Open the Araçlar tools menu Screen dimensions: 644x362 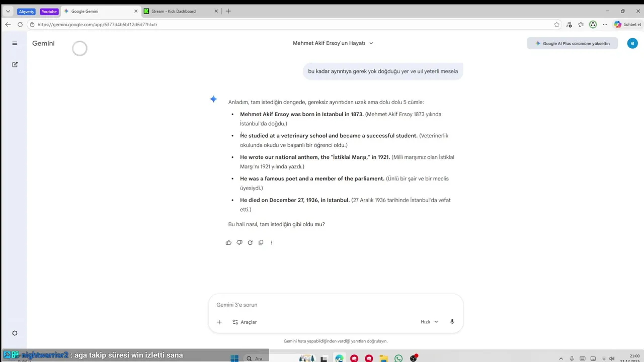[x=245, y=322]
